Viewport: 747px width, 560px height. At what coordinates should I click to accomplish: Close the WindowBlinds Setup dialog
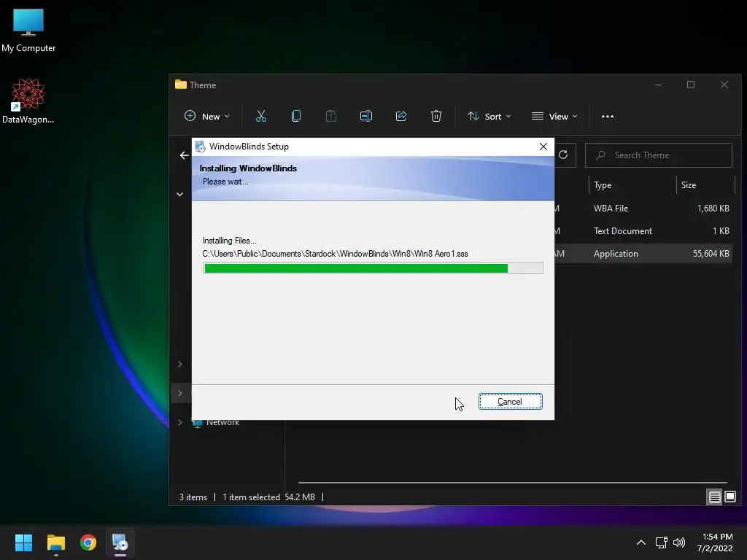pyautogui.click(x=543, y=147)
